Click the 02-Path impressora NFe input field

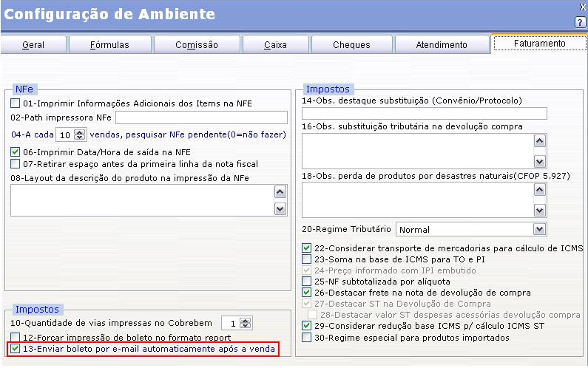tap(201, 117)
